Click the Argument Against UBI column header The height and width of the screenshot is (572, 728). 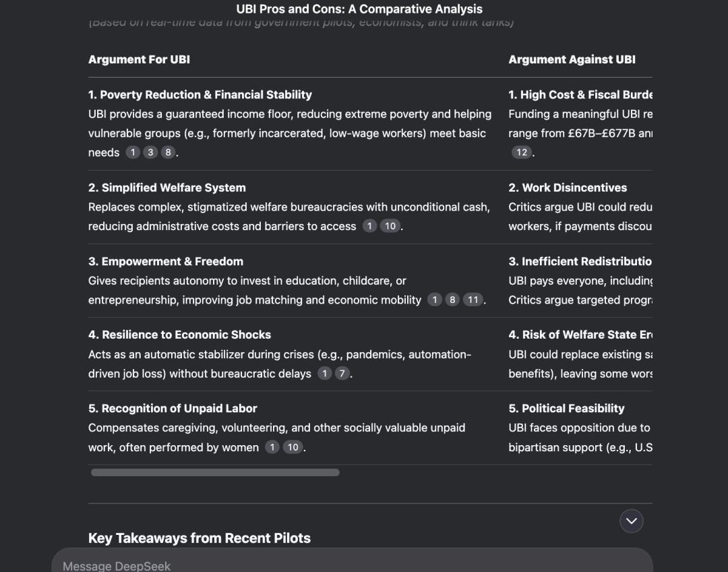[572, 59]
